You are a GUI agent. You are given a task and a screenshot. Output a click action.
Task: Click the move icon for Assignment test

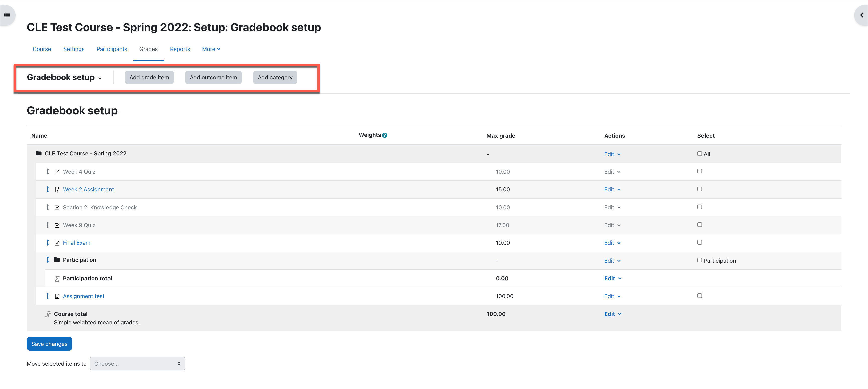pos(48,296)
